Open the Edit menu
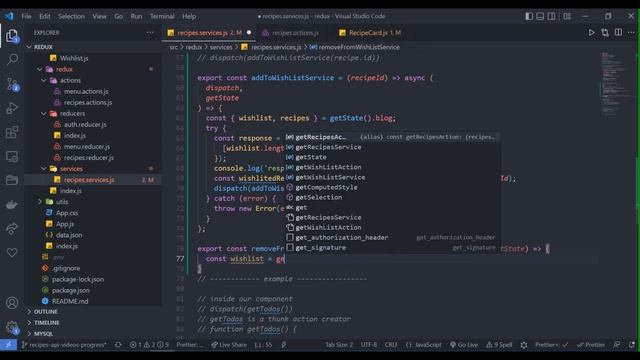The width and height of the screenshot is (640, 360). 45,16
